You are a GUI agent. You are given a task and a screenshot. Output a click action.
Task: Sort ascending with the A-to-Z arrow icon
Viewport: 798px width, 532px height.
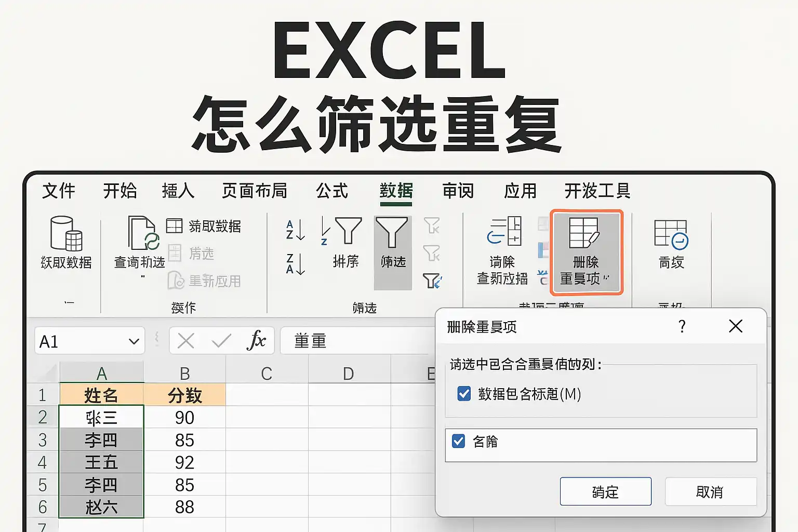click(296, 230)
